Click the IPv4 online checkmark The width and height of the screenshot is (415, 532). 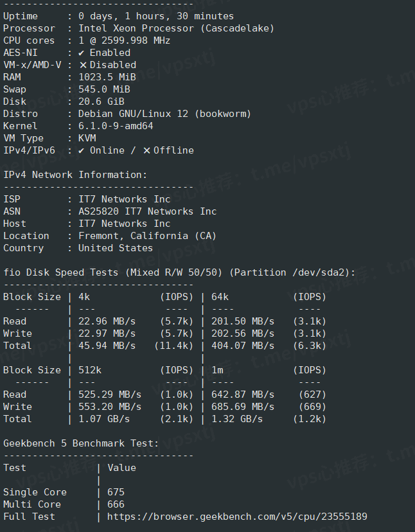(82, 150)
